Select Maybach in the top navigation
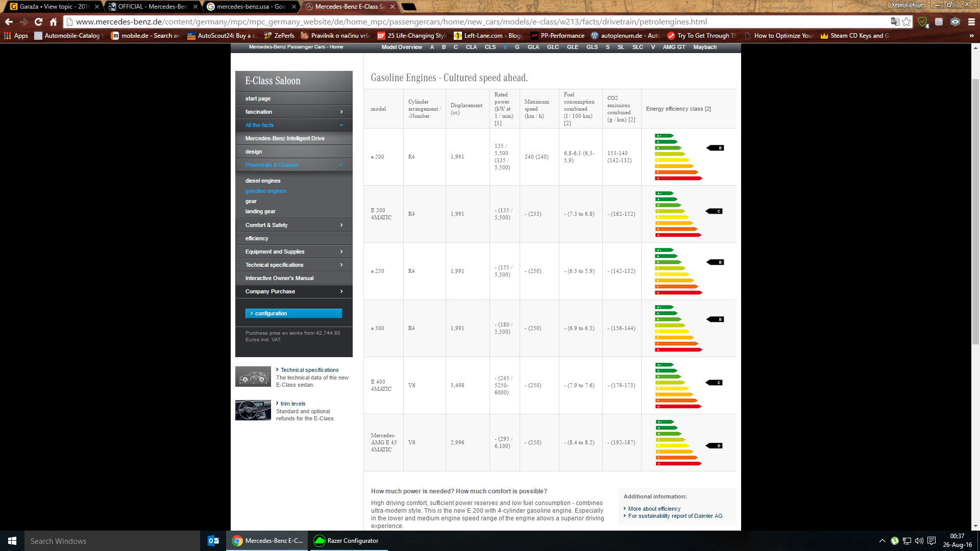This screenshot has height=551, width=980. (x=705, y=47)
